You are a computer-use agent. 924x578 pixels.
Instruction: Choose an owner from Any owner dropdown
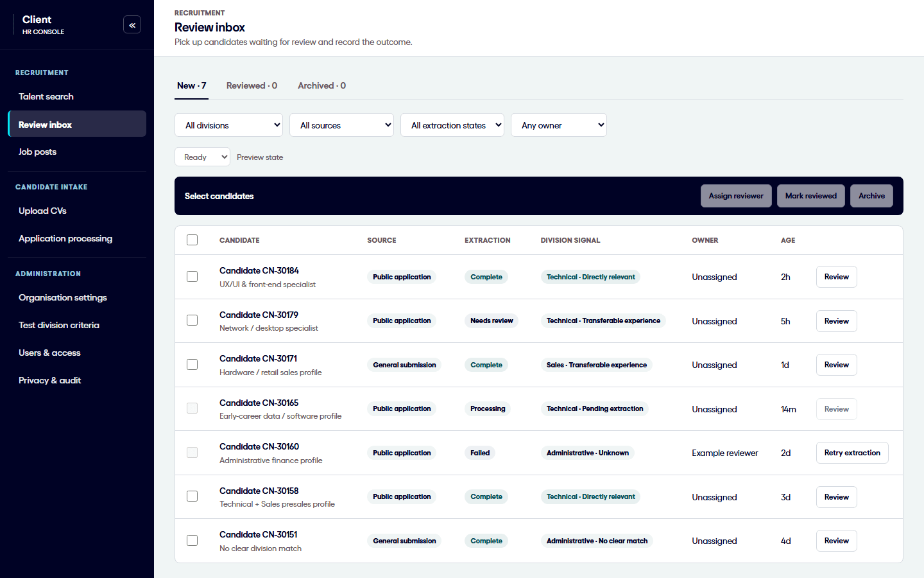(x=559, y=125)
